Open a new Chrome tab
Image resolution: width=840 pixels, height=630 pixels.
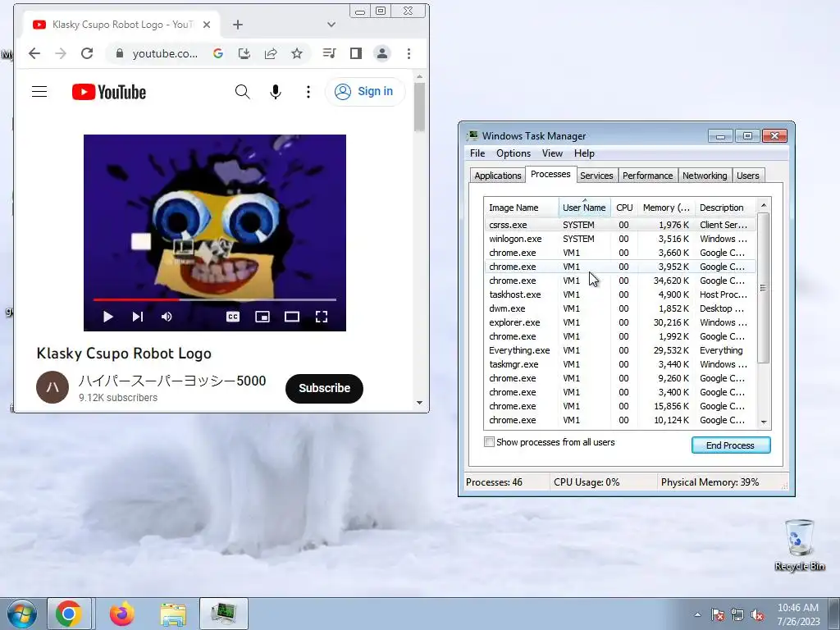238,25
